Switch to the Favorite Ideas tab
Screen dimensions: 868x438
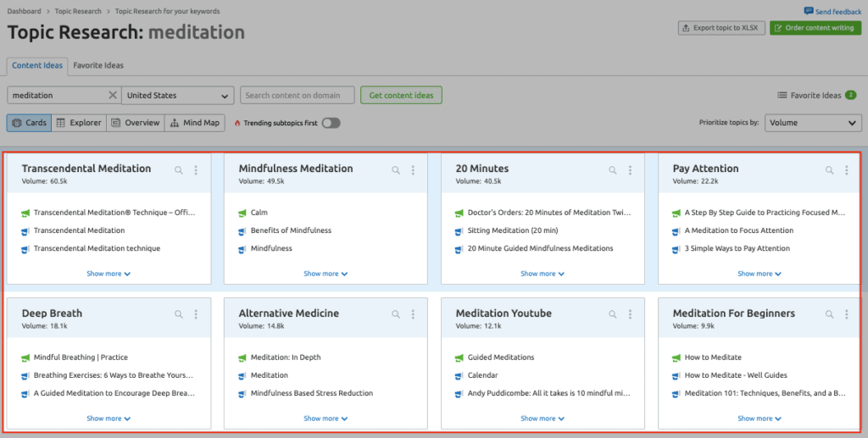[98, 65]
